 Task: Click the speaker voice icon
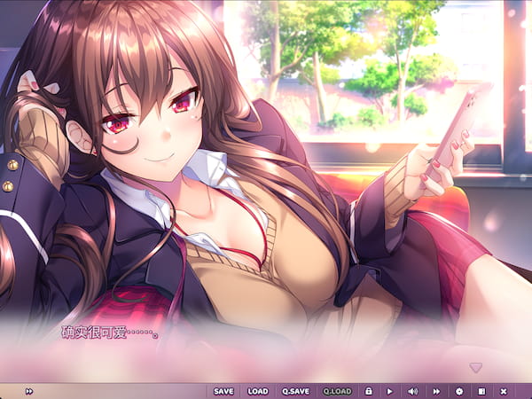coord(412,392)
